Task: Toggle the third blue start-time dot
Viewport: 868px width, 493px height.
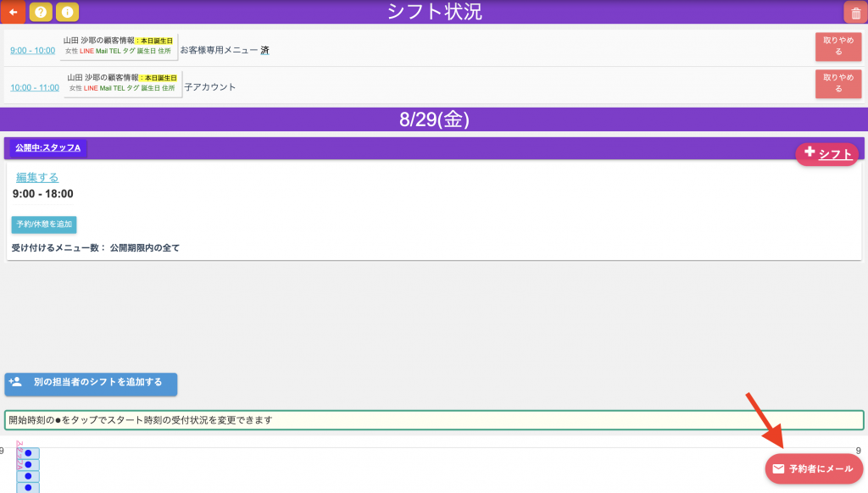Action: point(28,476)
